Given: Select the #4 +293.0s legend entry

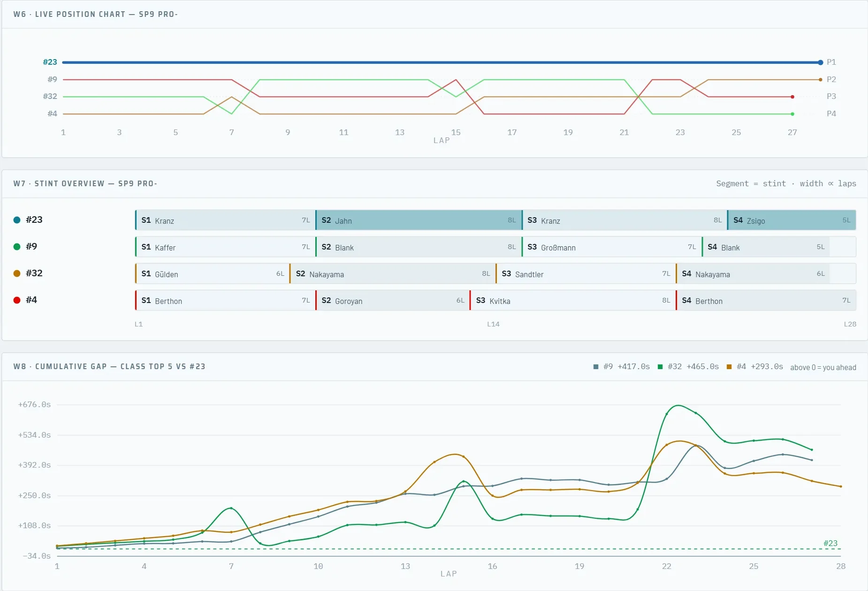Looking at the screenshot, I should pyautogui.click(x=755, y=367).
